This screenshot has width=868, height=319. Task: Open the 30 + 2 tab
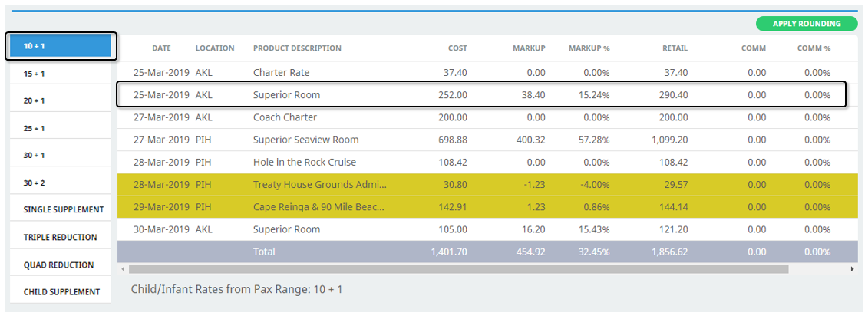(x=61, y=183)
